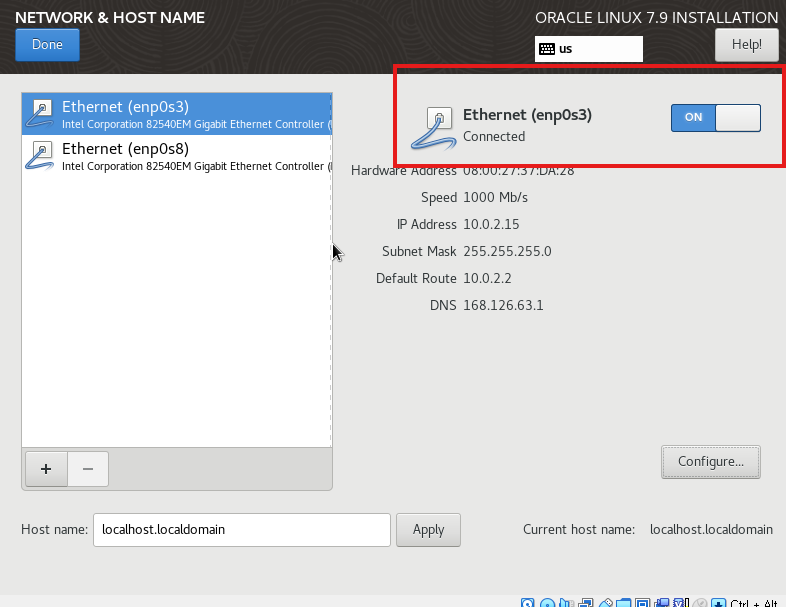Click the VirtualBox audio status icon
The image size is (786, 607).
[566, 603]
